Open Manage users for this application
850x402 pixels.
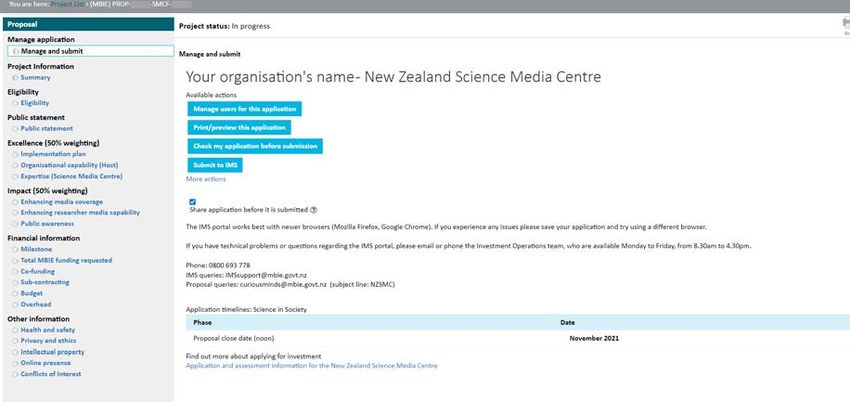(x=244, y=109)
